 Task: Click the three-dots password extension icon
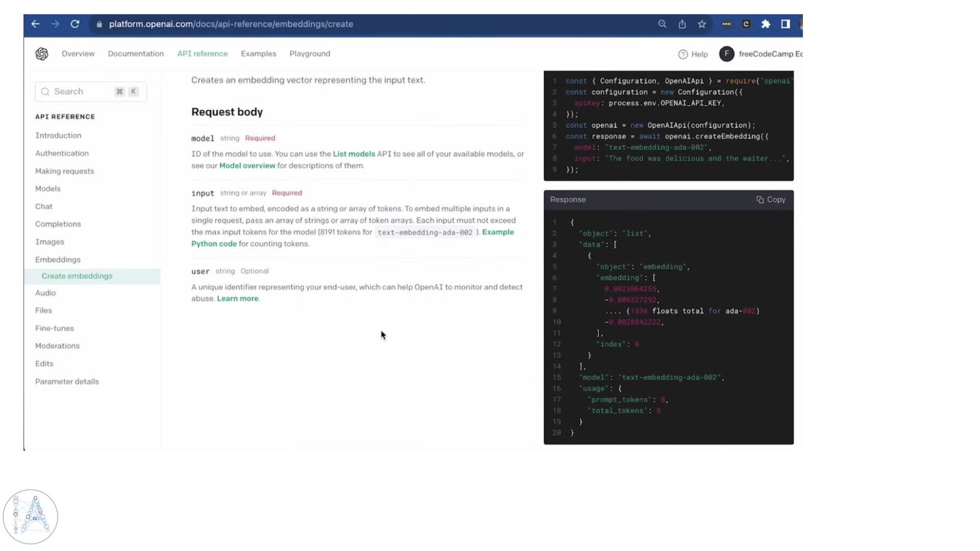click(726, 24)
